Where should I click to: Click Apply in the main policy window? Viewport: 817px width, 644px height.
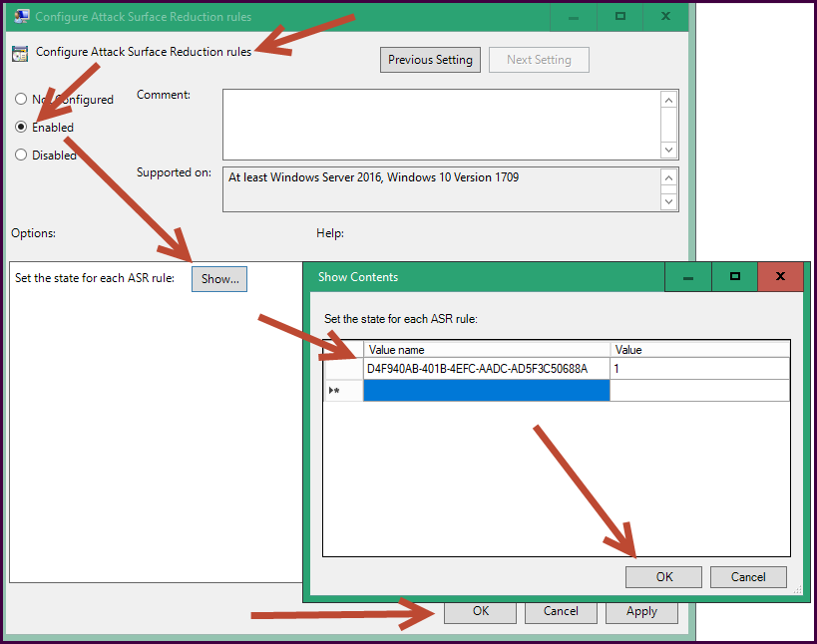pyautogui.click(x=641, y=611)
